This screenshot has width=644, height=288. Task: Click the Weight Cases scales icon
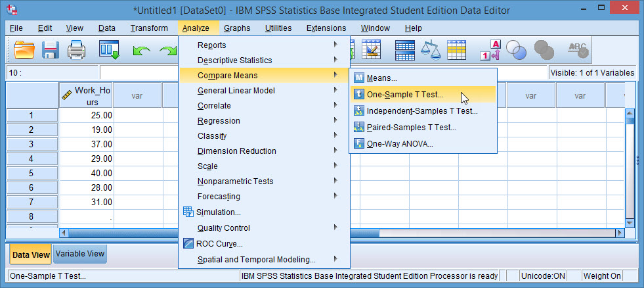[x=431, y=50]
